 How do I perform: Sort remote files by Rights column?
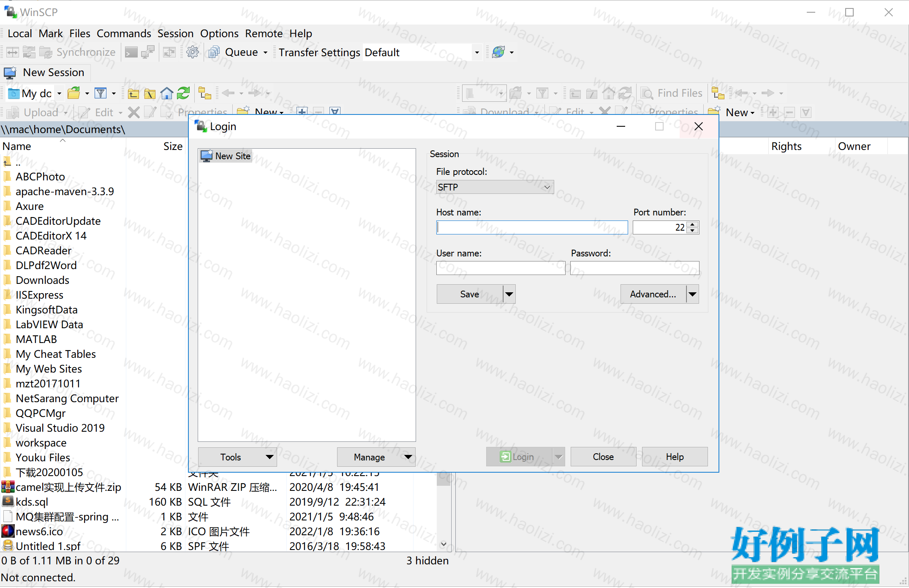click(802, 146)
